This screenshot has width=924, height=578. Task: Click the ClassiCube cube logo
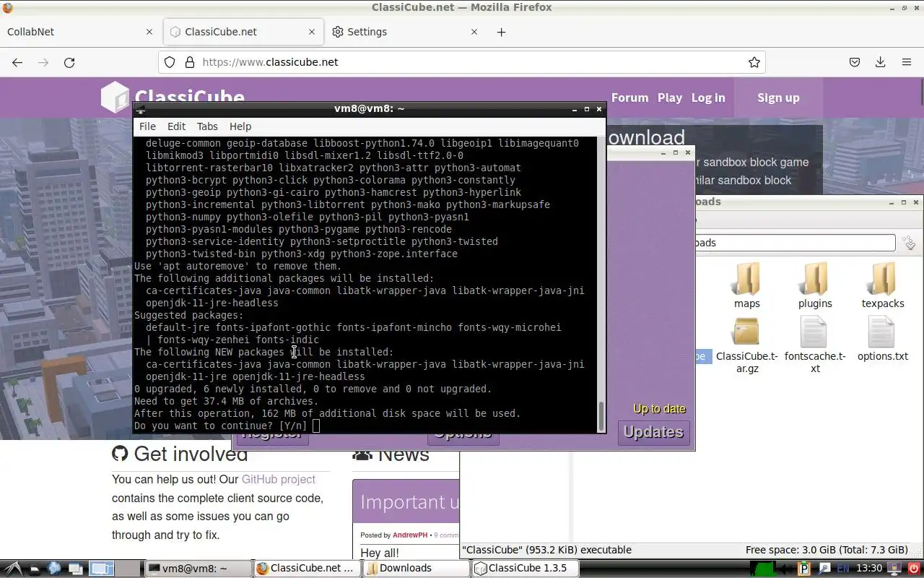(x=114, y=98)
